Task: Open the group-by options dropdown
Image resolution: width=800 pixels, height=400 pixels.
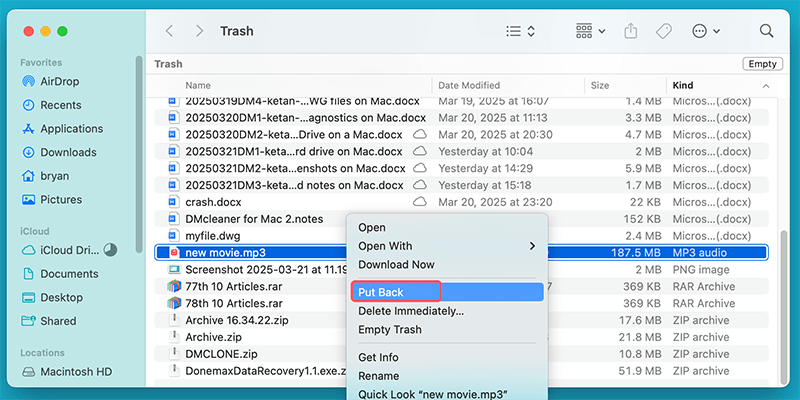Action: click(x=590, y=31)
